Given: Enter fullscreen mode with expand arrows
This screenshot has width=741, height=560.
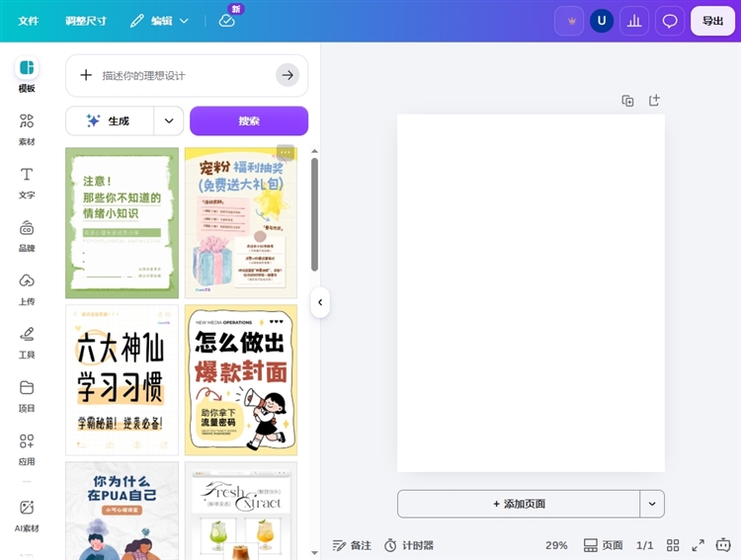Looking at the screenshot, I should click(698, 545).
